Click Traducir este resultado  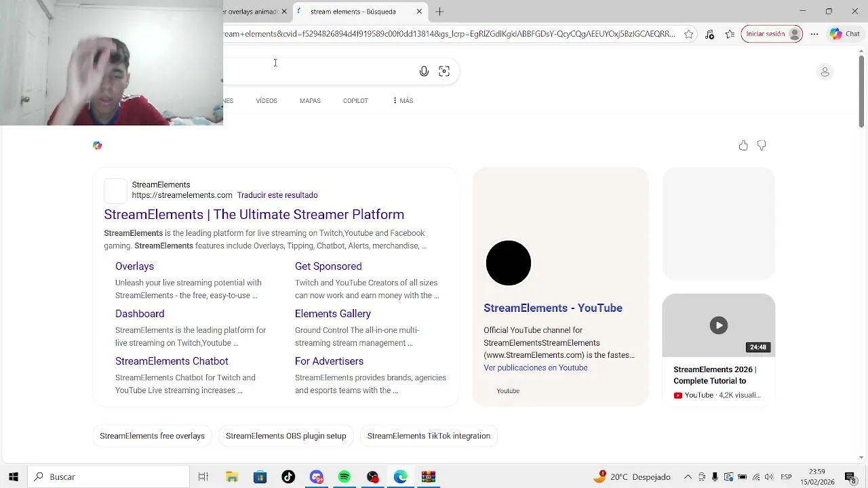[x=277, y=195]
